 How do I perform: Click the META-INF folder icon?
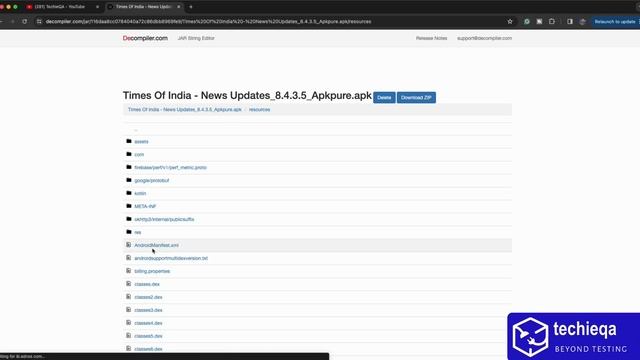(x=129, y=206)
